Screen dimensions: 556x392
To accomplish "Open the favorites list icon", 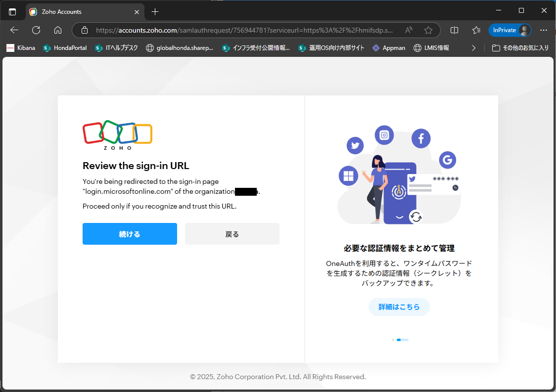I will tap(476, 30).
